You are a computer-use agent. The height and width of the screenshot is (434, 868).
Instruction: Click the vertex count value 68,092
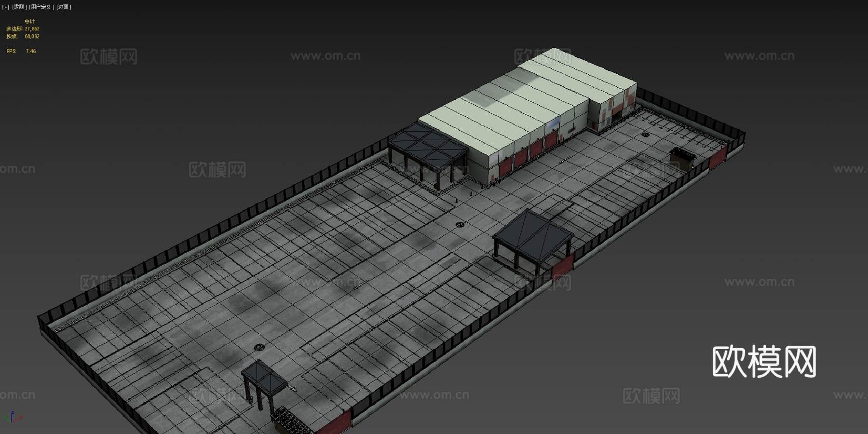[32, 36]
